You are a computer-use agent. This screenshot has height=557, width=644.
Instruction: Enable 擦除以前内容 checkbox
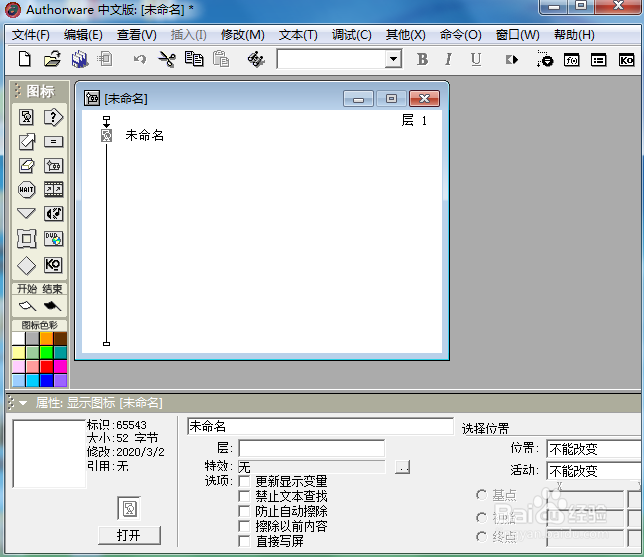(x=244, y=526)
